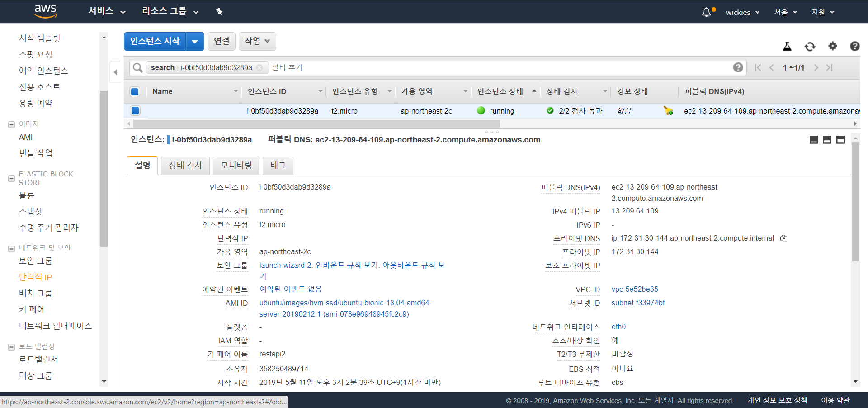Minimize the details pane layout
Screen dimensions: 868x408
(x=813, y=140)
